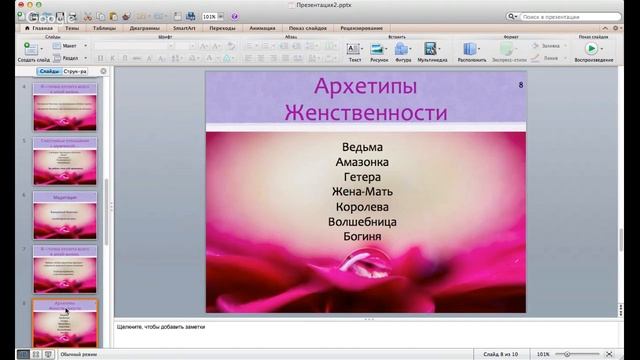
Task: Select slide 4 thumbnail
Action: (65, 107)
